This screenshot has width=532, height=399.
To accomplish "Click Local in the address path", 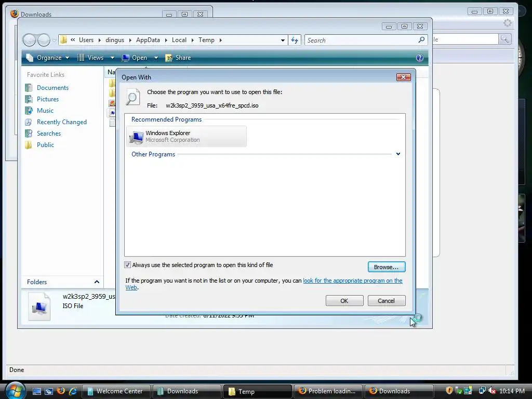I will 179,40.
